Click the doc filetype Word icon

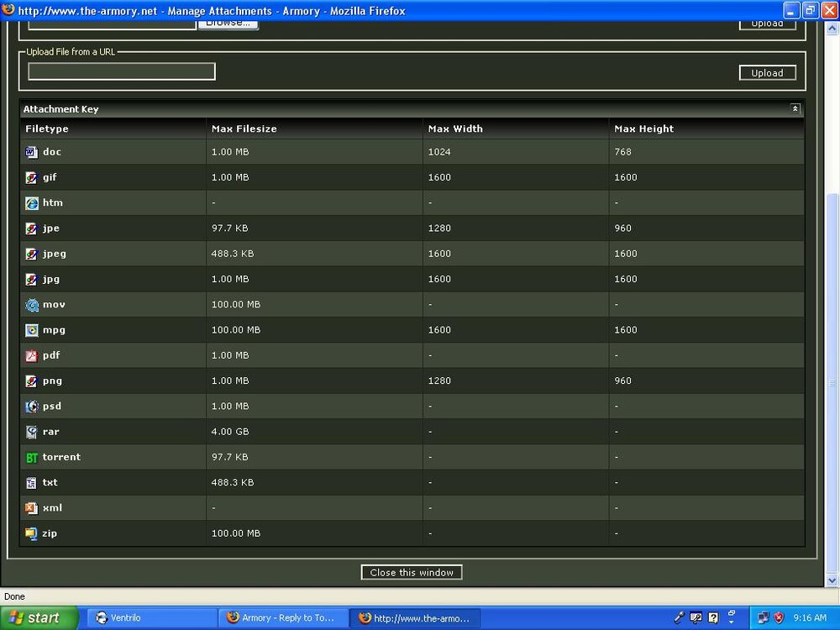(x=32, y=152)
